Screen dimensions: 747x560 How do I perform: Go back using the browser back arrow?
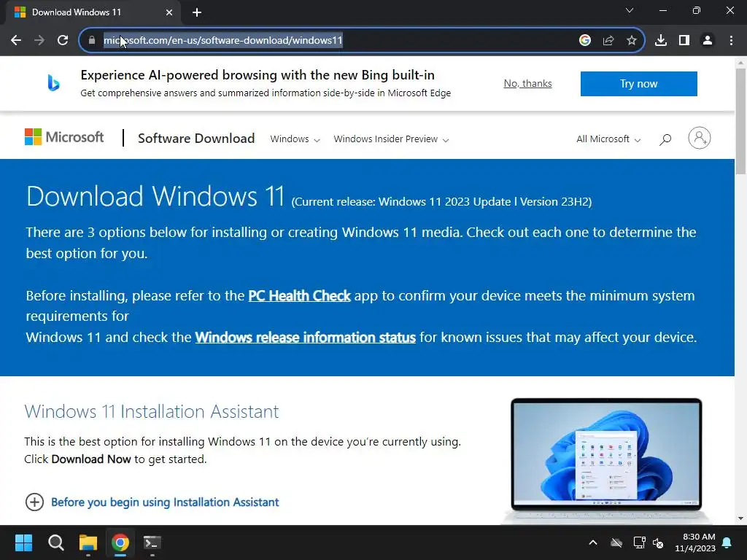(16, 41)
